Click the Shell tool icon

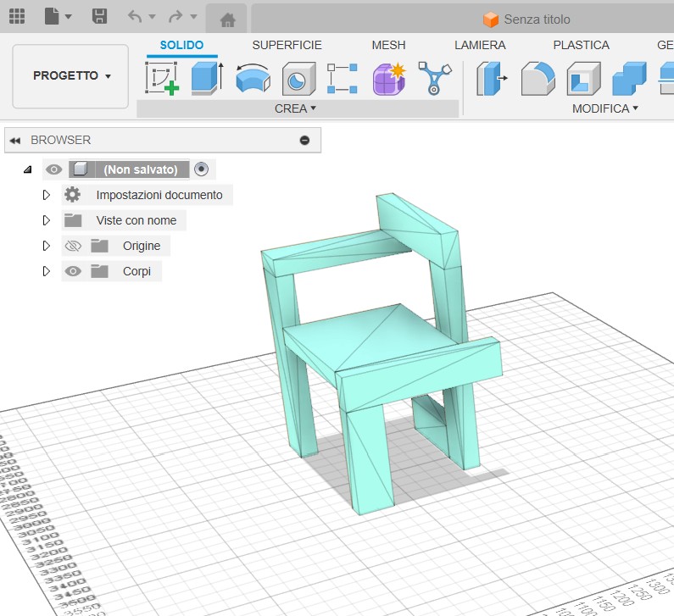point(583,79)
